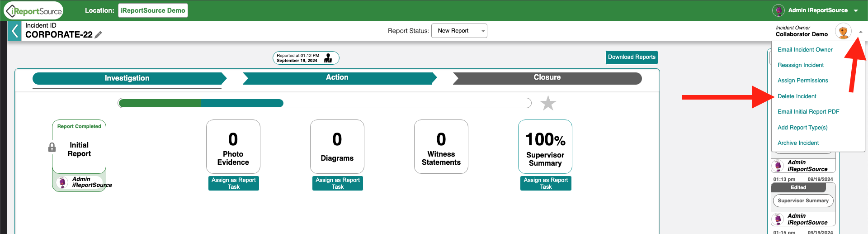Image resolution: width=868 pixels, height=234 pixels.
Task: Click the avatar in the 01:15 pm activity entry
Action: pos(778,220)
